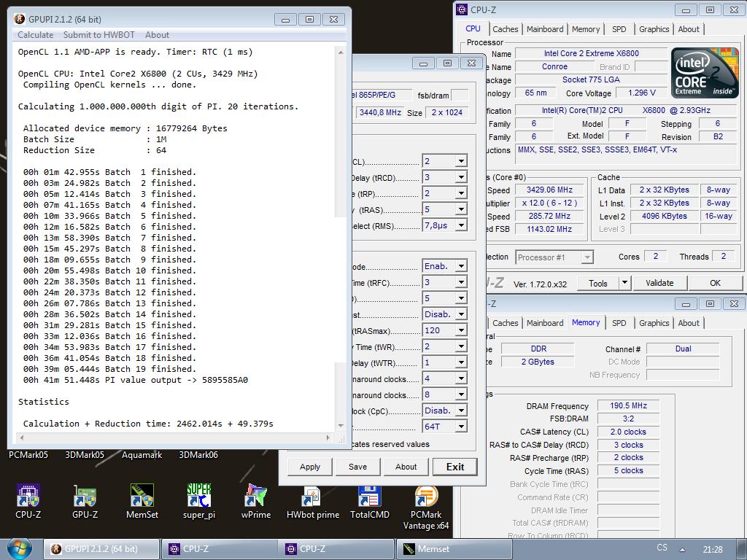Screen dimensions: 747x560
Task: Click the Validate button in CPU-Z
Action: tap(659, 283)
